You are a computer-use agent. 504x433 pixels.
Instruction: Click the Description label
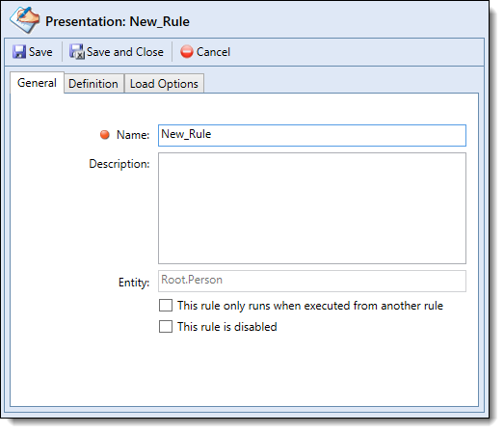(x=119, y=164)
